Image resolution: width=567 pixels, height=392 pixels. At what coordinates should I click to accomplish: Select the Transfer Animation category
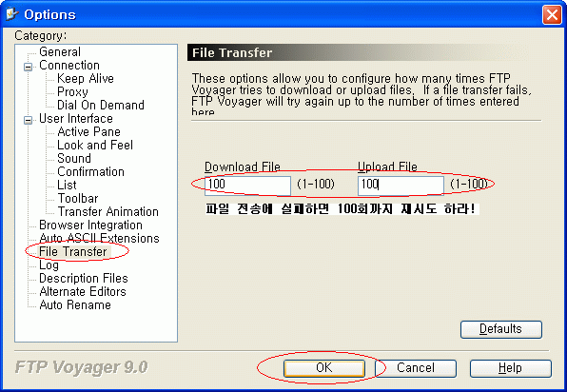tap(108, 211)
